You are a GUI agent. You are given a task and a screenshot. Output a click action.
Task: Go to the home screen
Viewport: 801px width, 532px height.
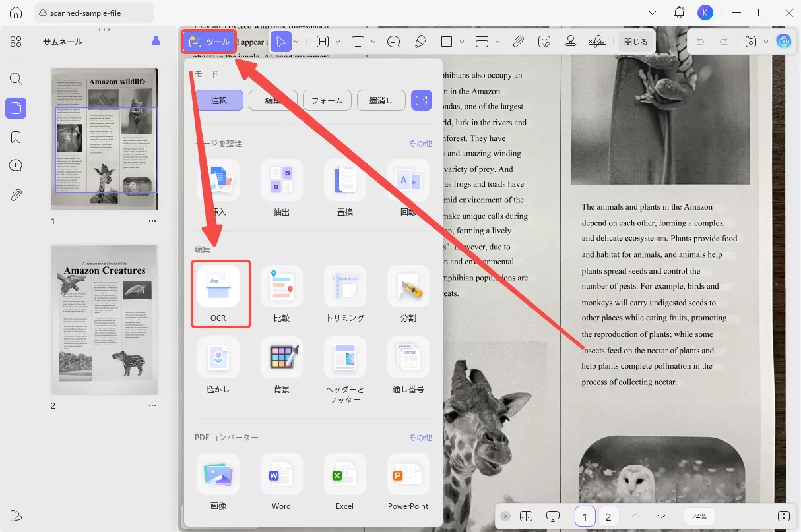click(x=16, y=13)
